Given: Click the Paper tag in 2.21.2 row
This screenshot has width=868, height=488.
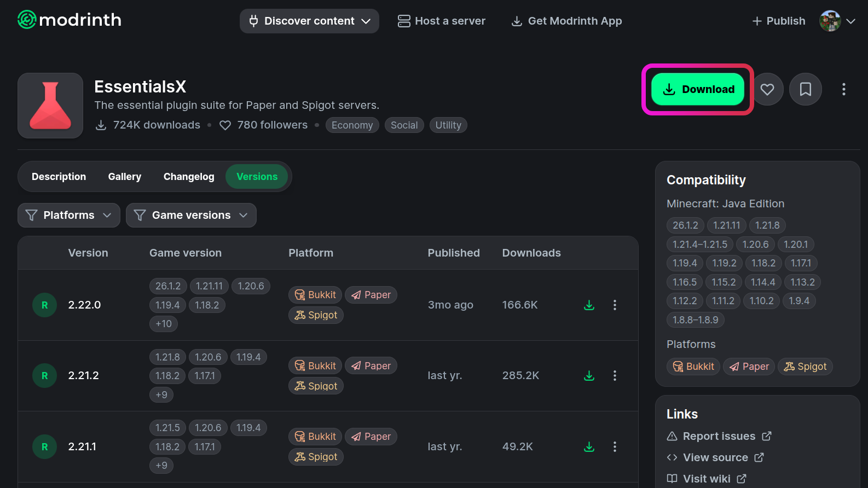Looking at the screenshot, I should point(371,365).
